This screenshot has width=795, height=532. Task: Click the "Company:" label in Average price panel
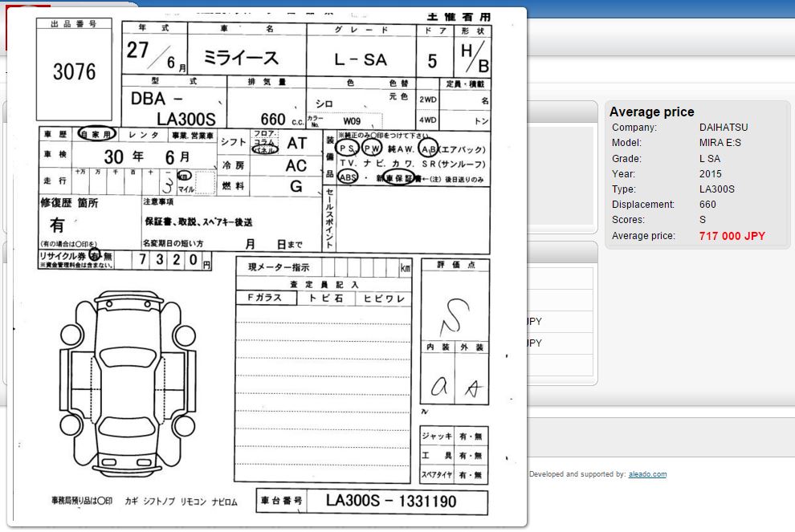coord(634,128)
